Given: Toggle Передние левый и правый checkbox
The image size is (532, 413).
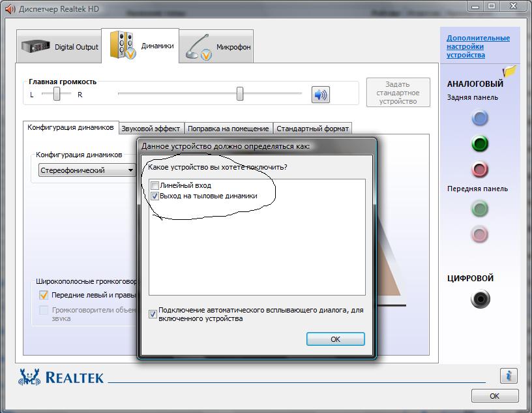Looking at the screenshot, I should (x=44, y=295).
